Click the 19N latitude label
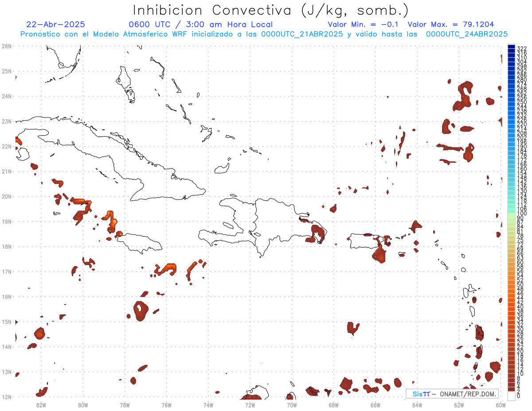The height and width of the screenshot is (411, 532). pos(6,221)
